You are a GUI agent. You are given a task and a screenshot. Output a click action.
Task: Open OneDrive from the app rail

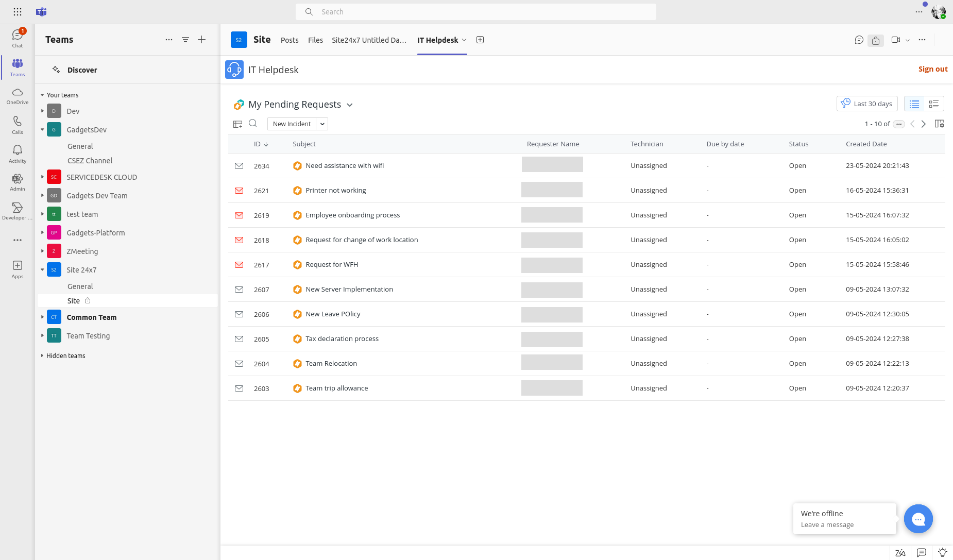tap(18, 96)
